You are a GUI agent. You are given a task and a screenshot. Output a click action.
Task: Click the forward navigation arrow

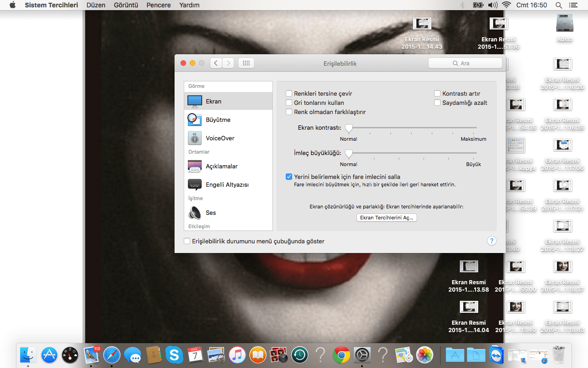pyautogui.click(x=228, y=63)
